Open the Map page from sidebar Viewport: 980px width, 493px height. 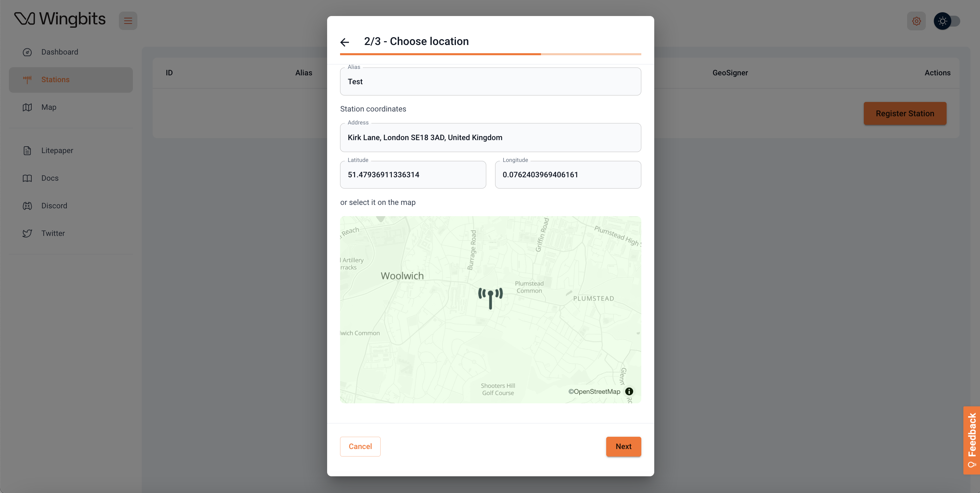(49, 107)
